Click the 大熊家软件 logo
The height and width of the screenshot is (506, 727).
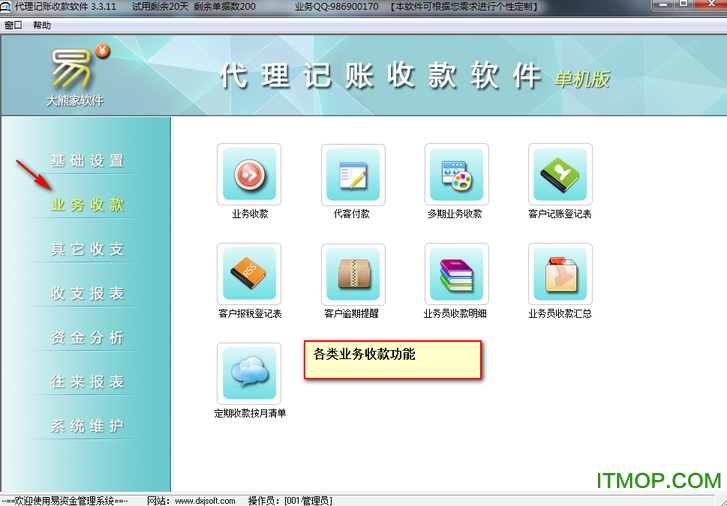[75, 76]
